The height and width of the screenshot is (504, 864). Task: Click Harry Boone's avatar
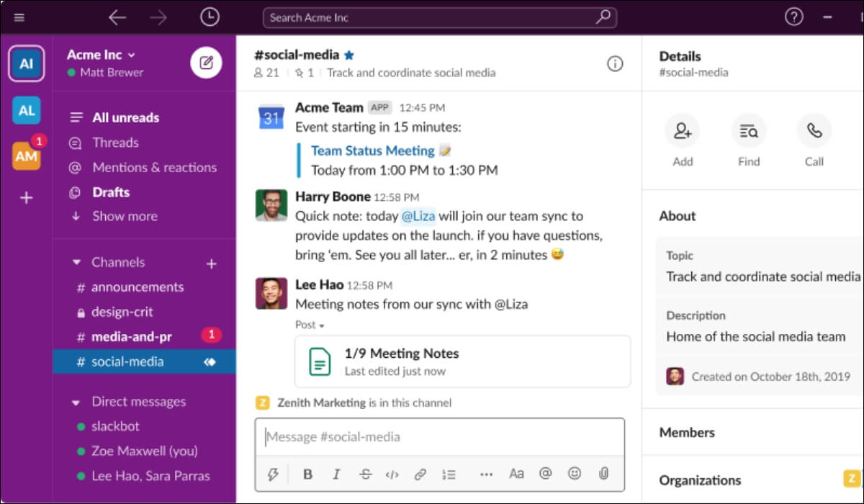point(271,206)
